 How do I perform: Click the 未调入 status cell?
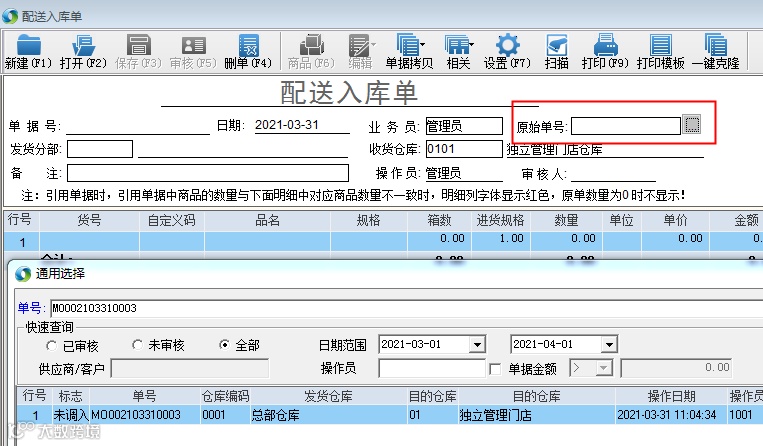[x=71, y=415]
